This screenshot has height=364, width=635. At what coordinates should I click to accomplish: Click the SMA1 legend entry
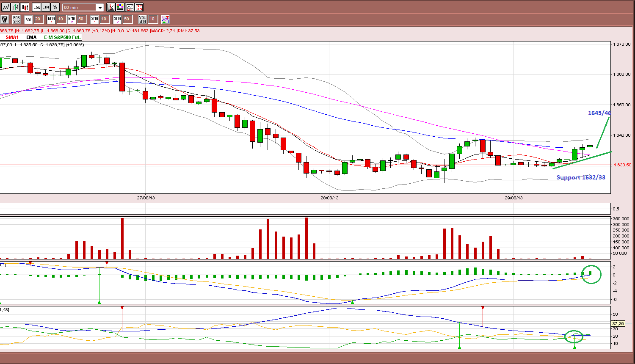click(10, 37)
